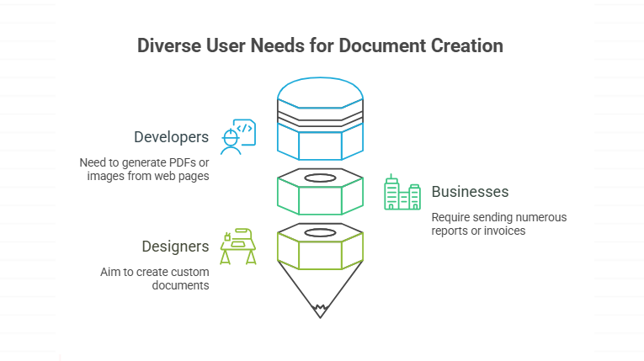Click the Businesses heading
Image resolution: width=644 pixels, height=361 pixels.
pos(470,192)
